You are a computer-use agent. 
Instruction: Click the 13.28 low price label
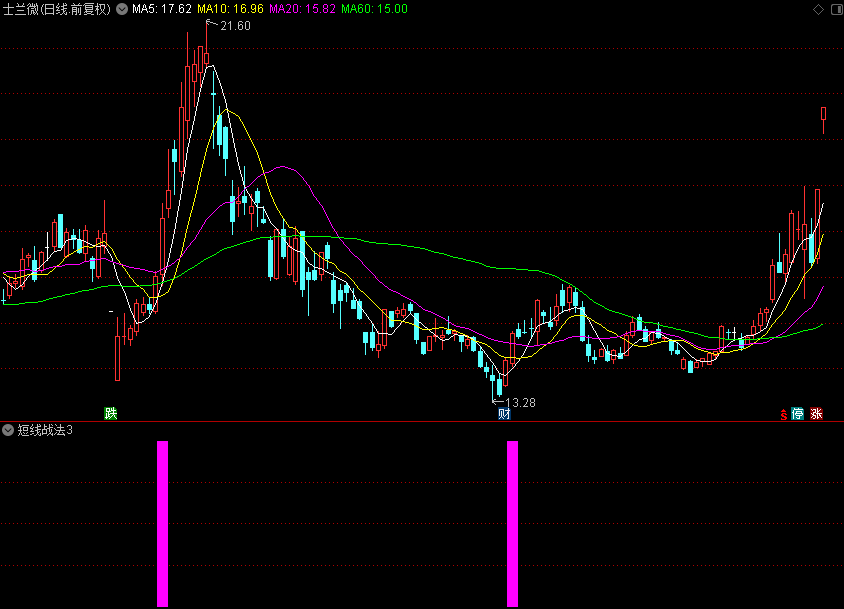[x=521, y=402]
